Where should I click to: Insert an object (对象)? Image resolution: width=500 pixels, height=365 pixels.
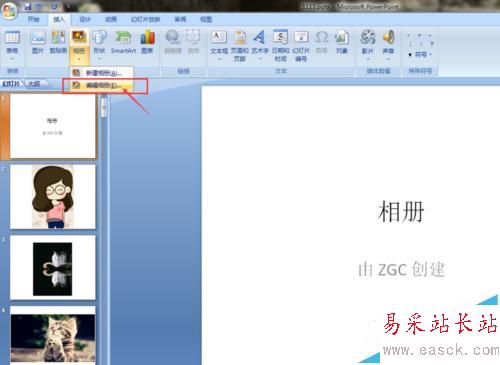tap(342, 41)
